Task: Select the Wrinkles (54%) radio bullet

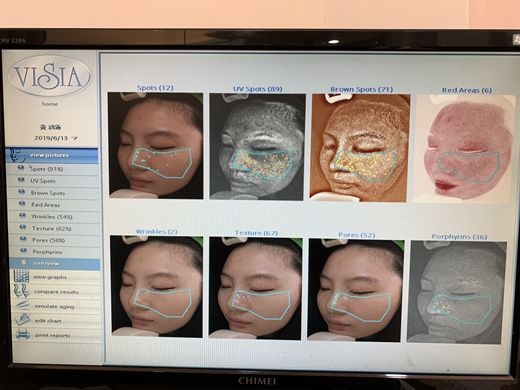Action: (22, 216)
